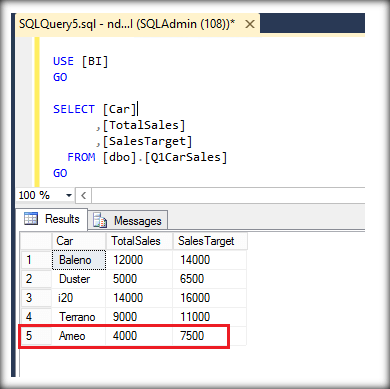The width and height of the screenshot is (390, 389).
Task: Switch to the Messages tab
Action: point(128,221)
